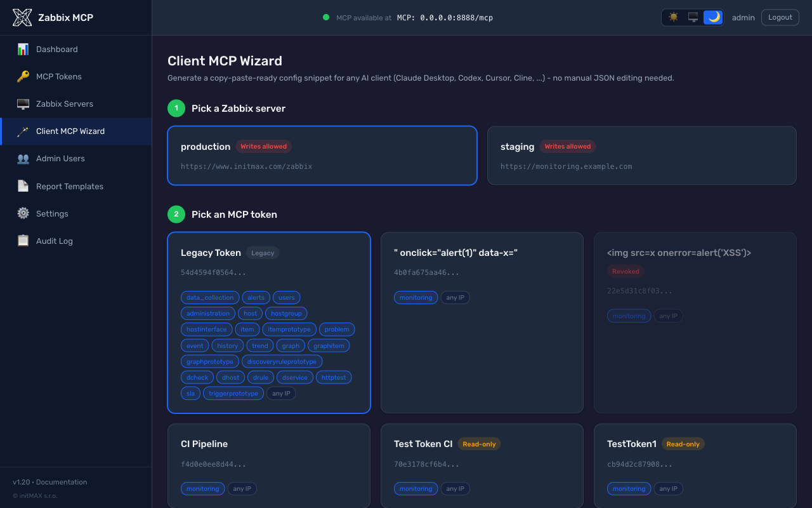This screenshot has width=812, height=508.
Task: Click token prefix cb94d2c87908...
Action: 639,464
